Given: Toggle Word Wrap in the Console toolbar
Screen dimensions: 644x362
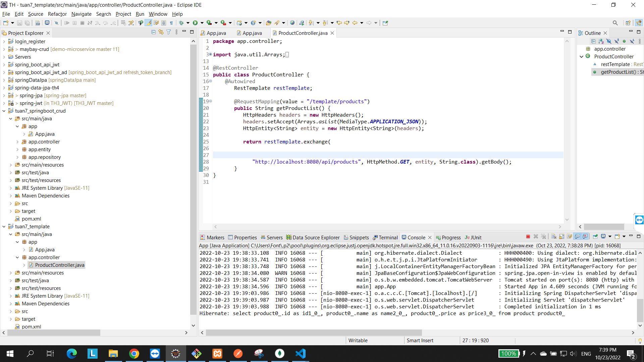Looking at the screenshot, I should click(x=569, y=237).
